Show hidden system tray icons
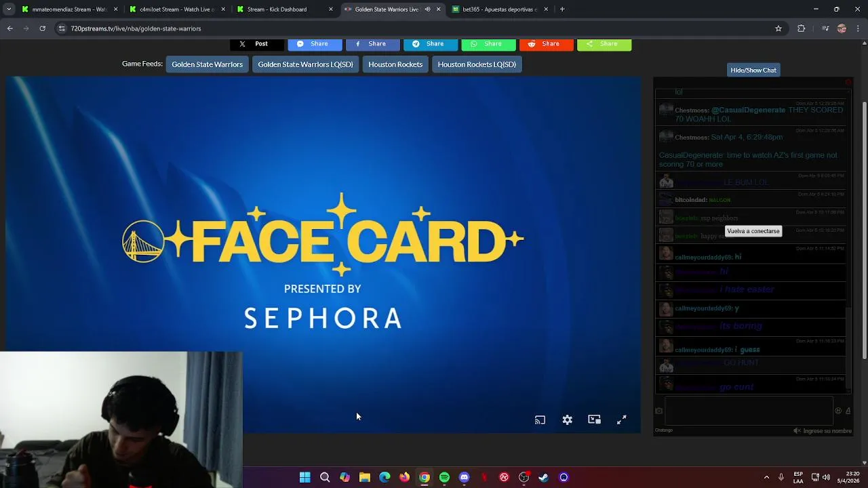The image size is (868, 488). [x=766, y=477]
